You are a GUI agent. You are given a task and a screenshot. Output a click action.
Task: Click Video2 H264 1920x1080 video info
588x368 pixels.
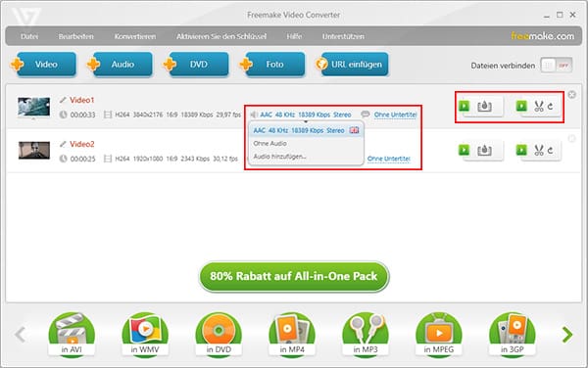[176, 159]
